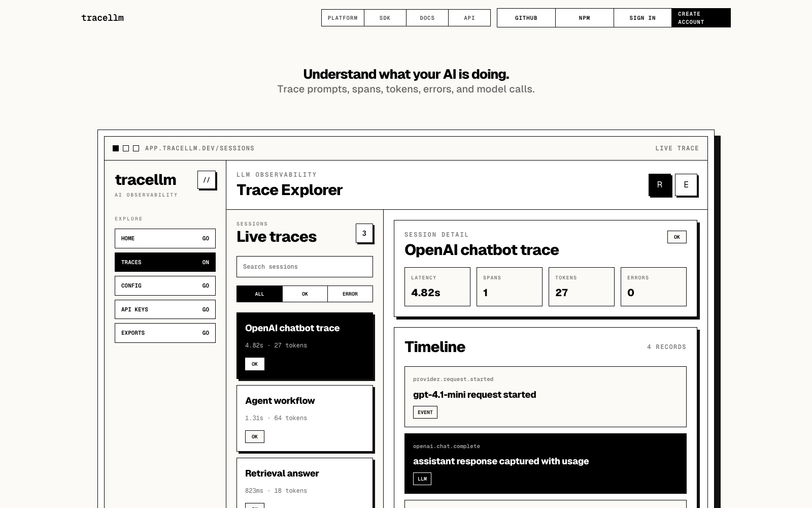The width and height of the screenshot is (812, 508).
Task: Go to the GitHub link
Action: [526, 18]
